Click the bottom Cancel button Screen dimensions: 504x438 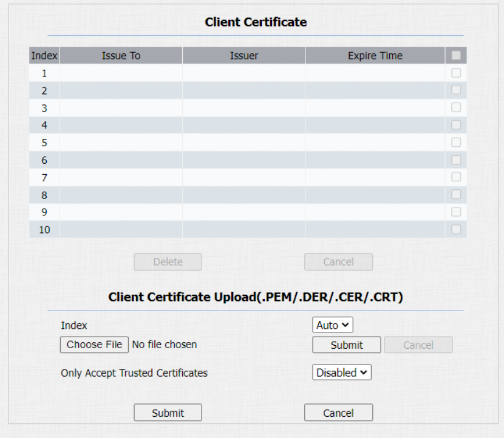click(338, 413)
